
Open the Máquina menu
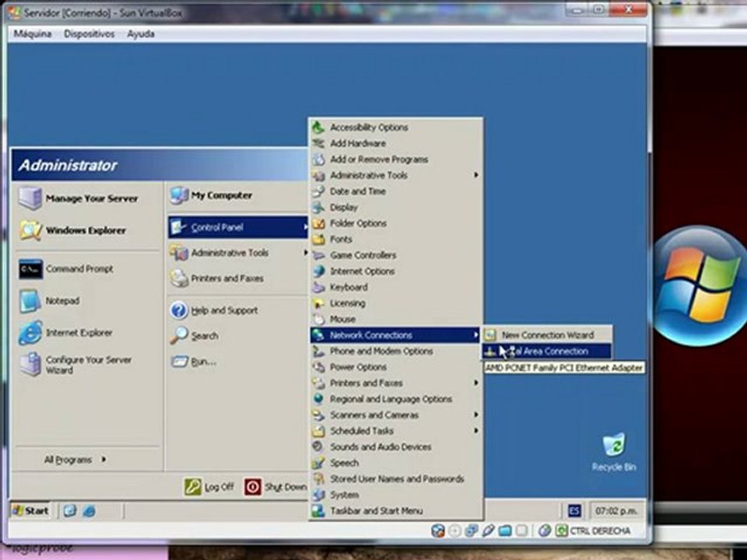[33, 33]
